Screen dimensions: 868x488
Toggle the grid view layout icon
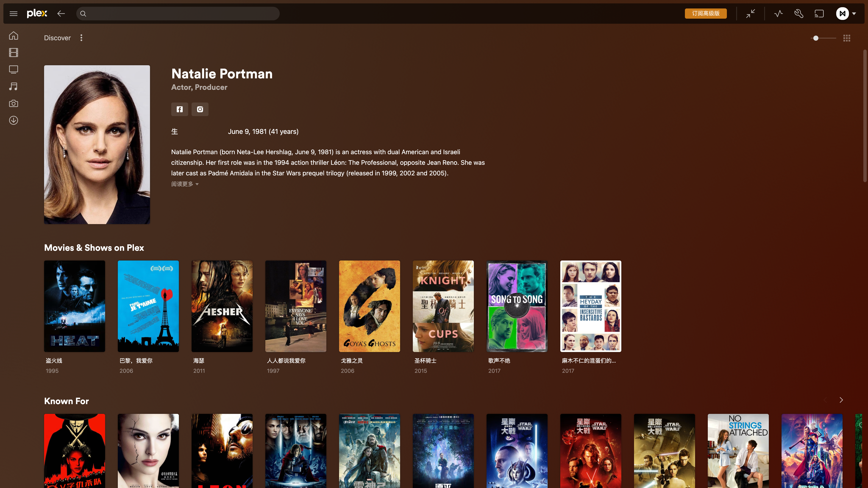coord(847,38)
